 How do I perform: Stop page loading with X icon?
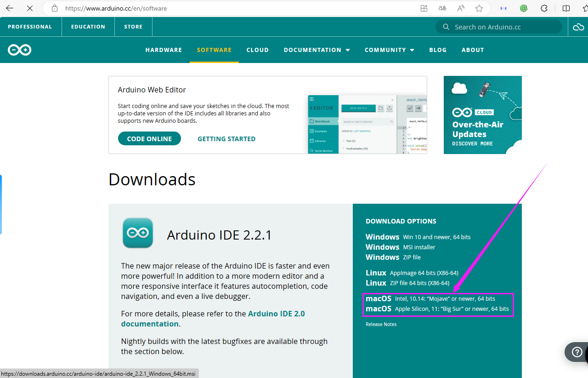click(30, 8)
